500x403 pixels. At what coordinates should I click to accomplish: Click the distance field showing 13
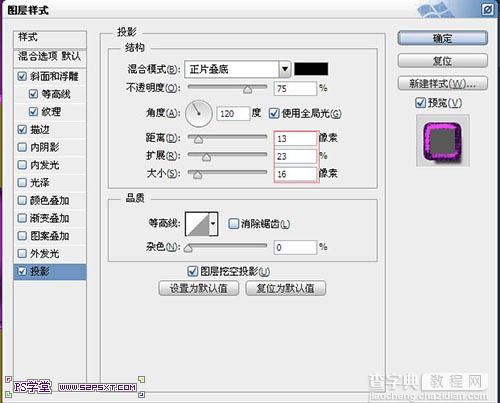[x=295, y=138]
